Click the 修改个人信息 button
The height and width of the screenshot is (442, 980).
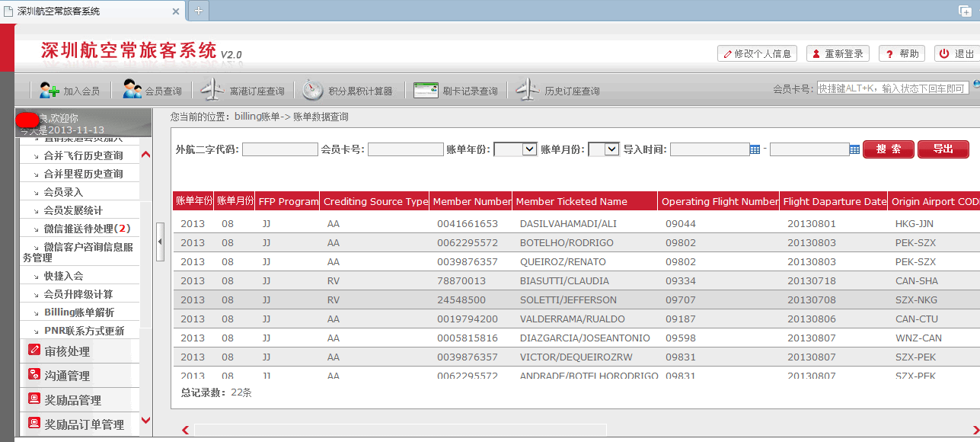757,53
